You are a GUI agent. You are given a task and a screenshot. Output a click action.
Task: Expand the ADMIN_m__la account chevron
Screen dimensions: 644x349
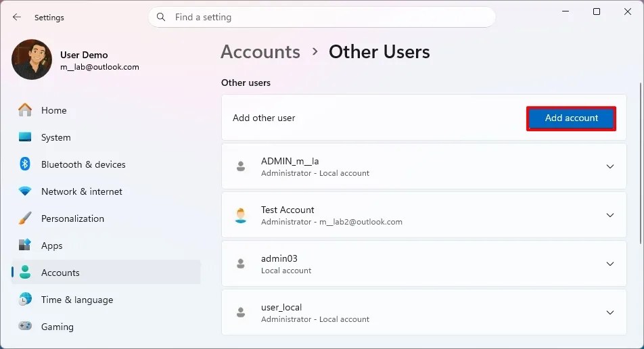click(x=610, y=166)
